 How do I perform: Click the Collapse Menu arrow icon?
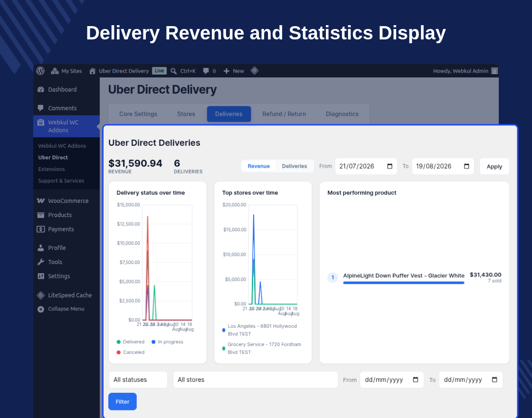click(x=41, y=309)
